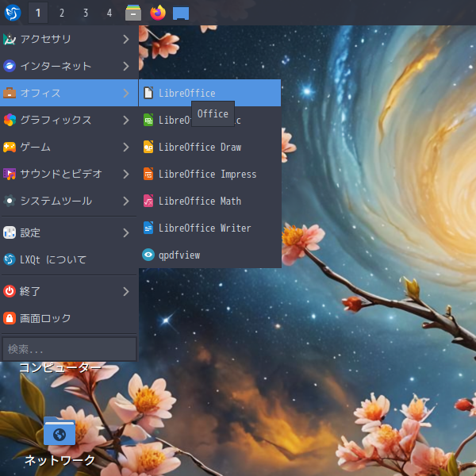Expand the インターネット submenu arrow

pyautogui.click(x=126, y=66)
